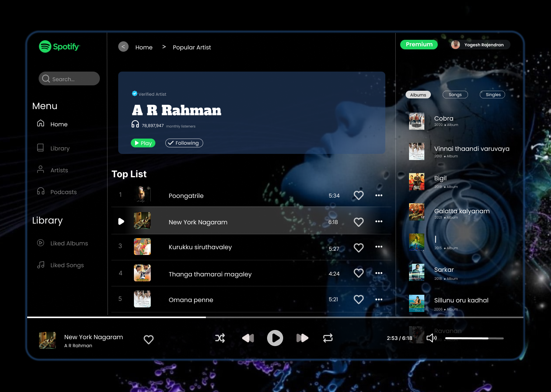
Task: Open the 2015 album cover thumbnail
Action: tap(417, 242)
